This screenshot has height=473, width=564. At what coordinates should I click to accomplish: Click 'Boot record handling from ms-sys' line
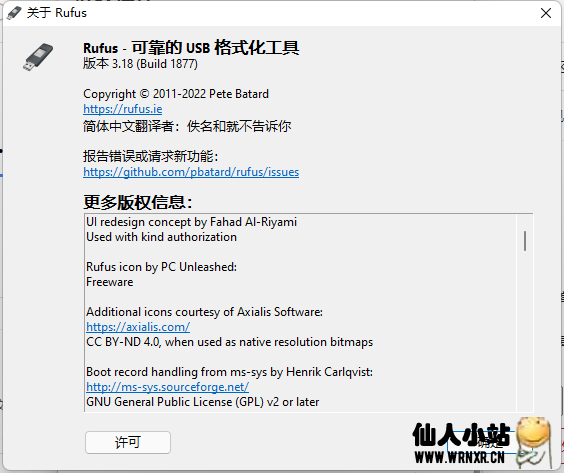tap(229, 372)
